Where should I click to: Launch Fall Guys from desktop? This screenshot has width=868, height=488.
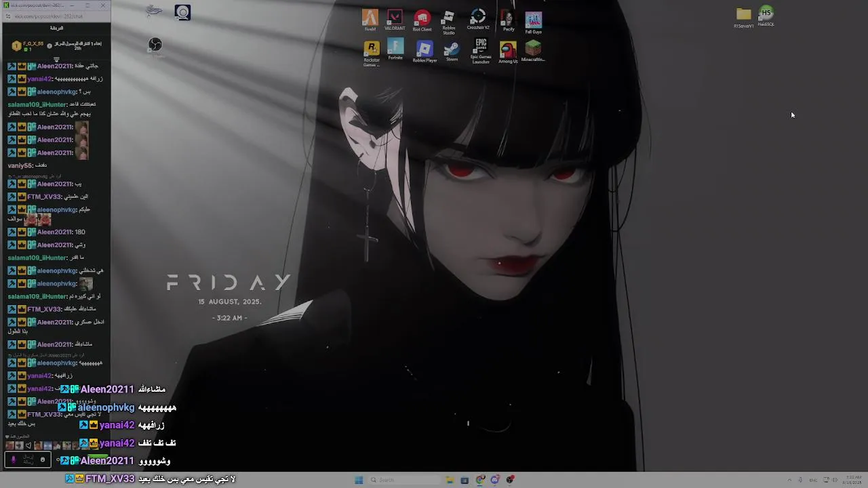tap(534, 23)
